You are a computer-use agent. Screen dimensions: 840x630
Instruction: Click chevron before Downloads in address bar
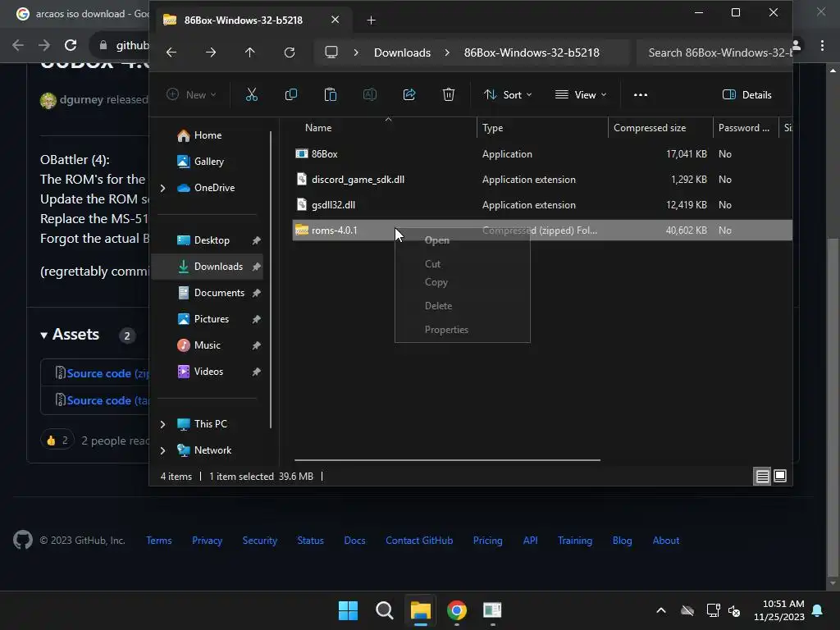click(356, 52)
